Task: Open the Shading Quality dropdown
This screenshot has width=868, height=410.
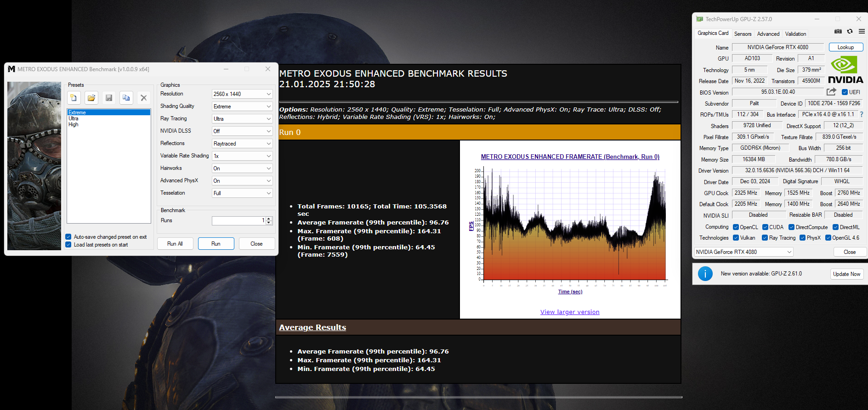Action: 242,107
